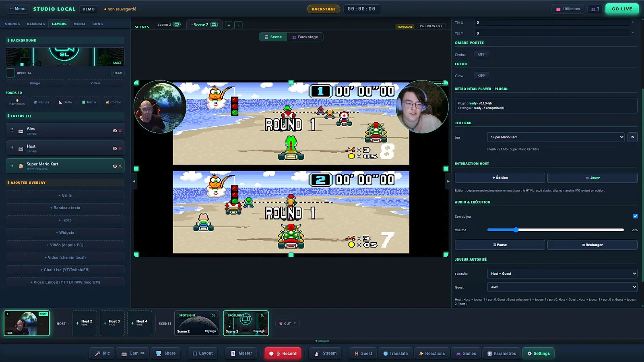Uncheck the Son du jeu checkbox

635,216
